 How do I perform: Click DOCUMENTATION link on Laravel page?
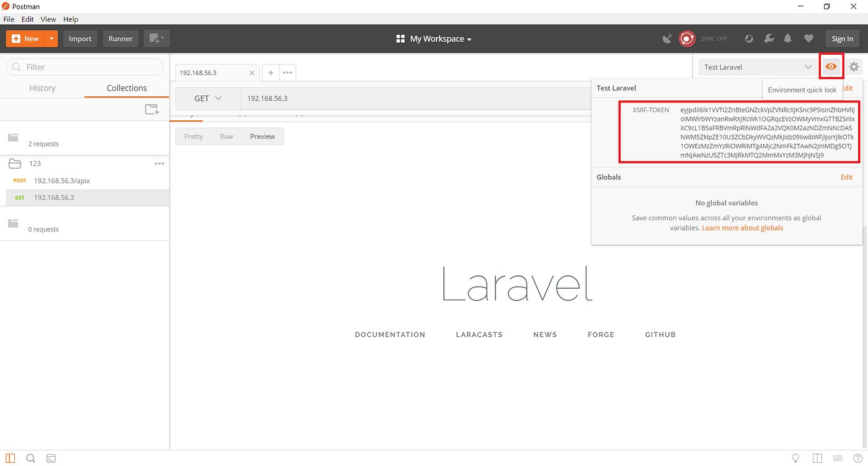click(390, 334)
